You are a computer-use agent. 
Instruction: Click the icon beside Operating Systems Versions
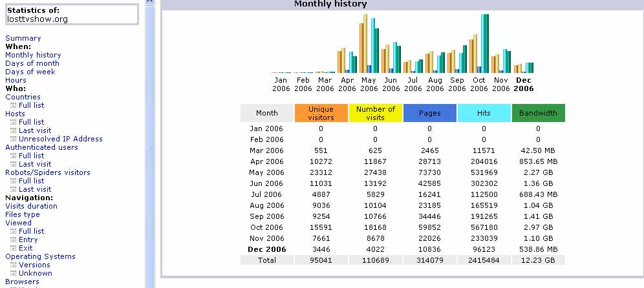(x=13, y=265)
